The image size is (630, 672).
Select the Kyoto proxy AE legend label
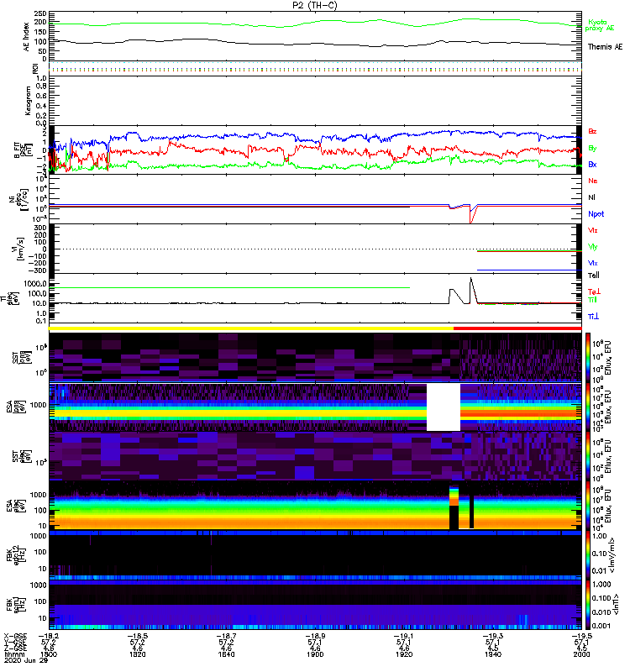click(600, 25)
